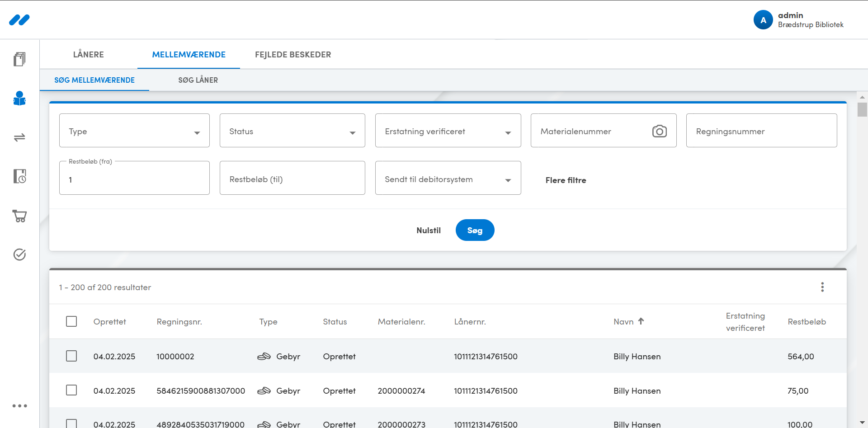Click the scrollbar down arrow
Screen dimensions: 868x428
click(x=862, y=423)
